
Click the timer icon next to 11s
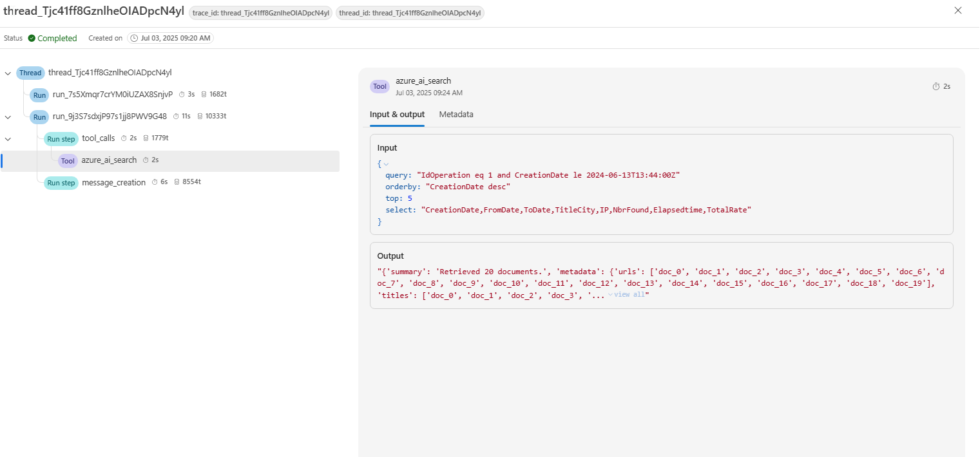pos(177,117)
